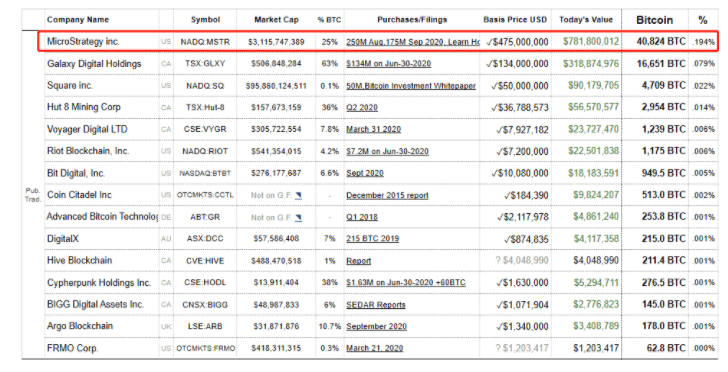
Task: Select the "$418,311,315" market cap value
Action: click(276, 348)
